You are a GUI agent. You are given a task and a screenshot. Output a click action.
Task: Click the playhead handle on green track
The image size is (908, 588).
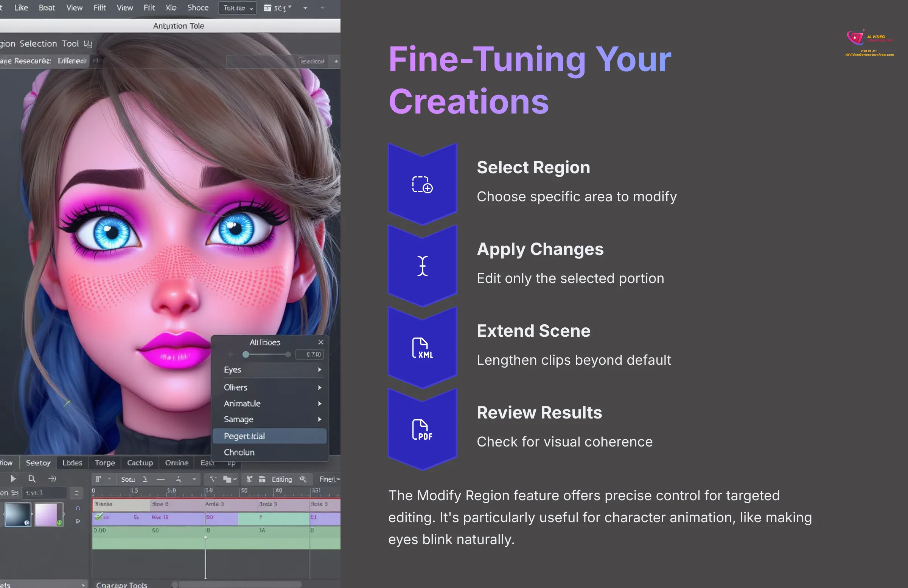coord(205,537)
